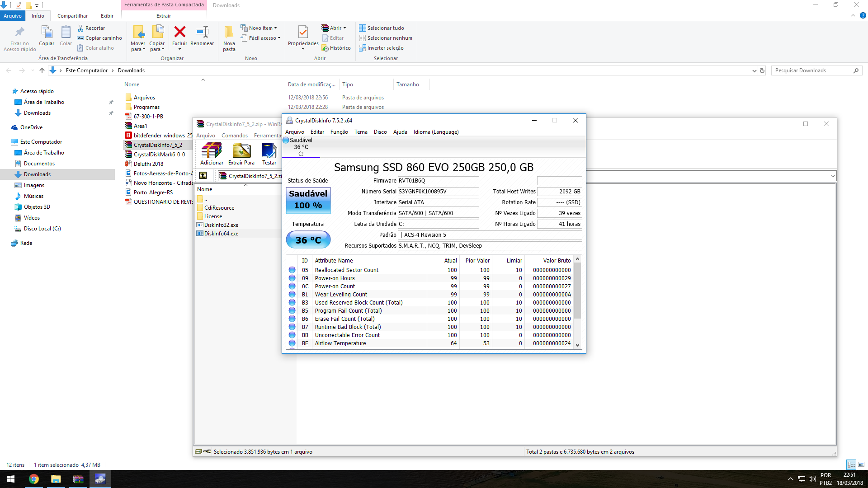The width and height of the screenshot is (868, 488).
Task: Select Disco Local (C:) in sidebar
Action: 42,229
